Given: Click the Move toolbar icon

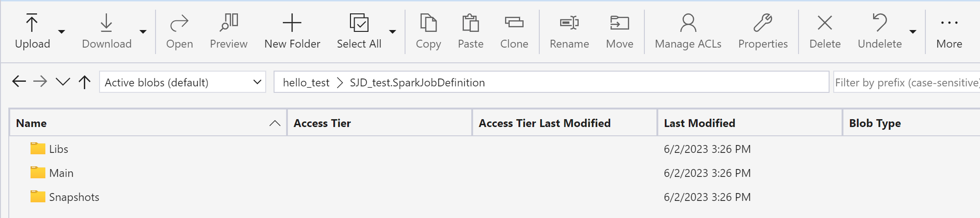Looking at the screenshot, I should (x=619, y=23).
